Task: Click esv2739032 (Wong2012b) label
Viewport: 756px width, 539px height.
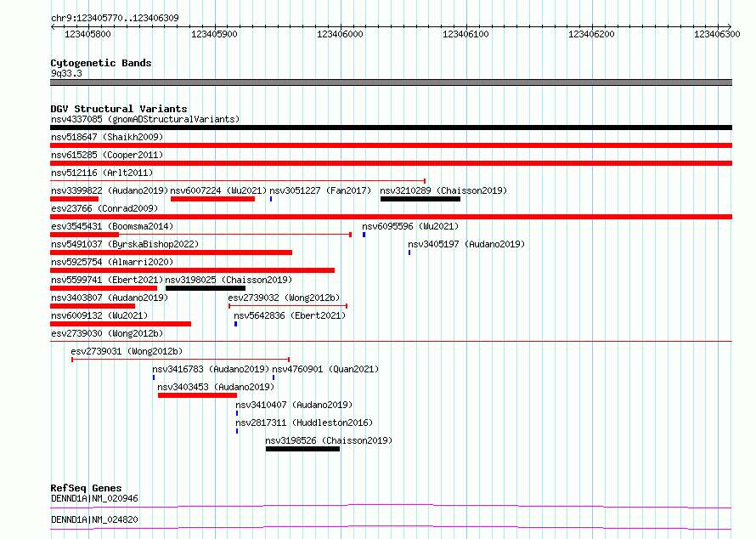Action: click(284, 298)
